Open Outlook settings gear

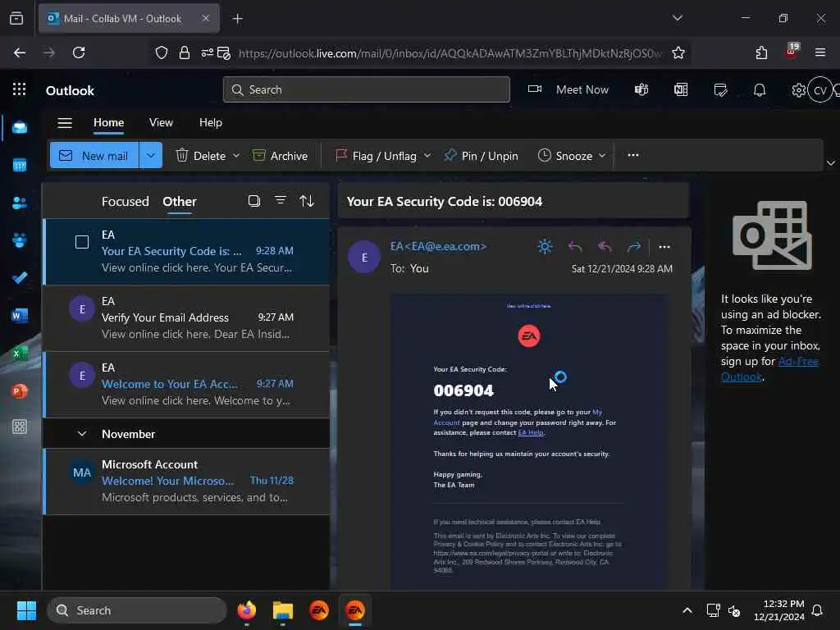pos(798,90)
